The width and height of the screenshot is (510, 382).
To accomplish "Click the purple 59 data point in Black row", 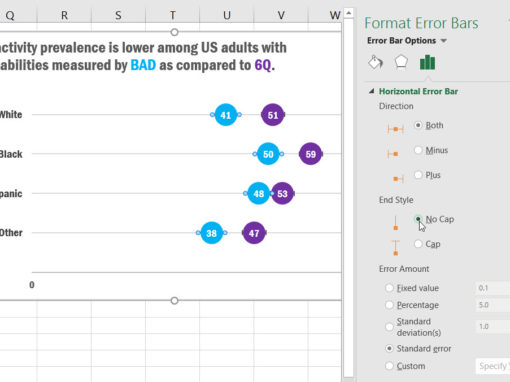I will 311,154.
